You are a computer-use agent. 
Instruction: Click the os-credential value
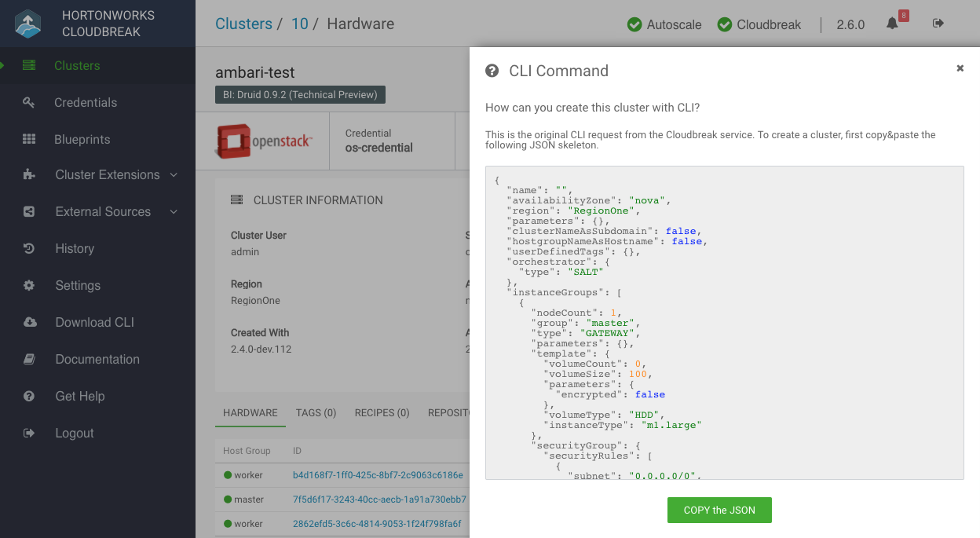[x=379, y=148]
